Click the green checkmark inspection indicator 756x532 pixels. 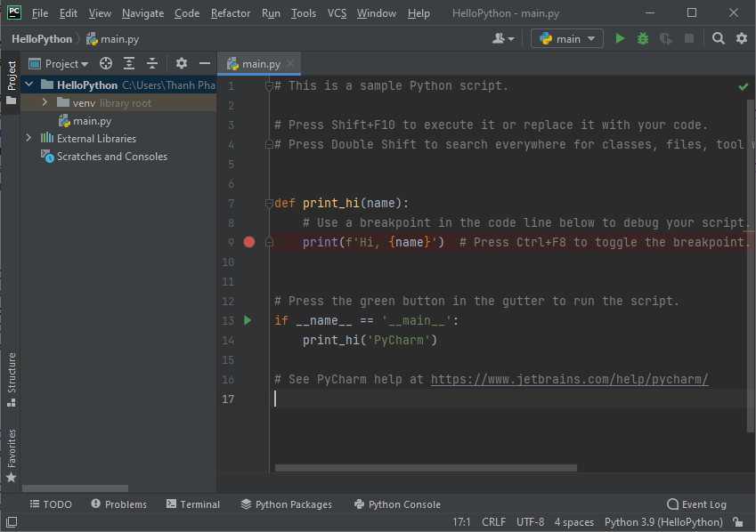743,87
